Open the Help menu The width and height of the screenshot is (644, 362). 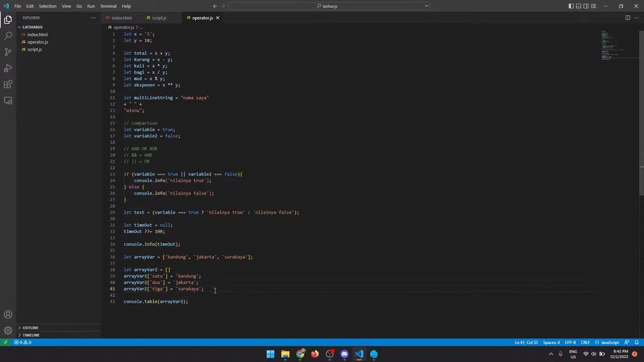coord(126,6)
